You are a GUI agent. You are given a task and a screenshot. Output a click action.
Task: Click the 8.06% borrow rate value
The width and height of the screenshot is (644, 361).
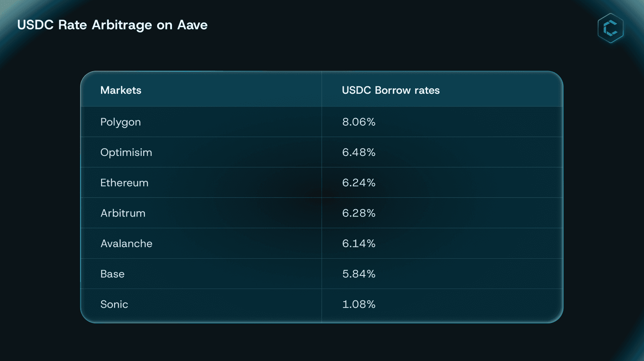359,122
